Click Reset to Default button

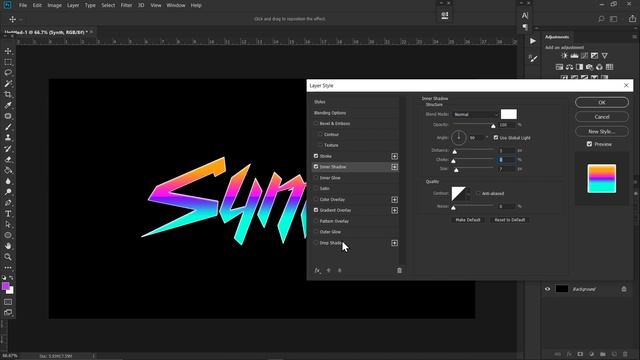510,220
